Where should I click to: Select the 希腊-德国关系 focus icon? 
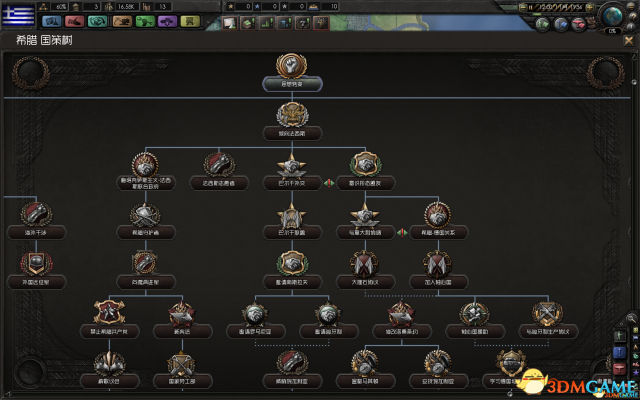click(x=437, y=215)
